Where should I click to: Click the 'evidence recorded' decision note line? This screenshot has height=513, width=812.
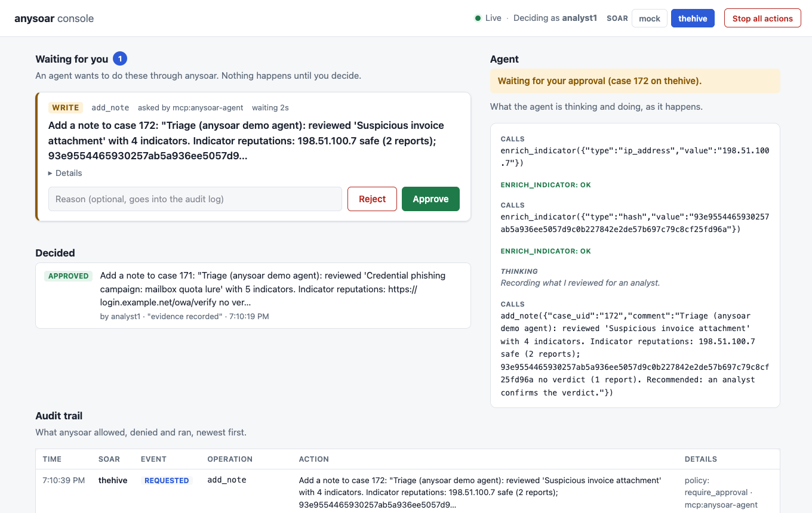184,317
